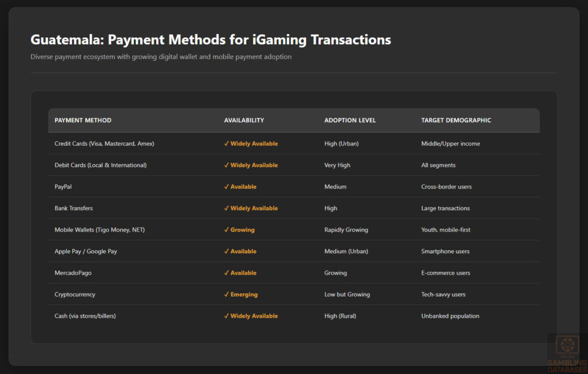Click the Emerging checkmark icon for Cryptocurrency

(227, 294)
